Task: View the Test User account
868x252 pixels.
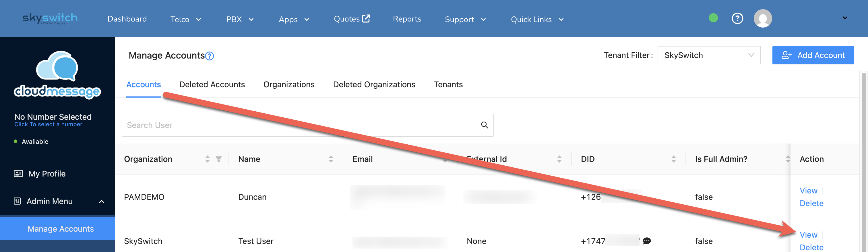Action: [x=808, y=235]
